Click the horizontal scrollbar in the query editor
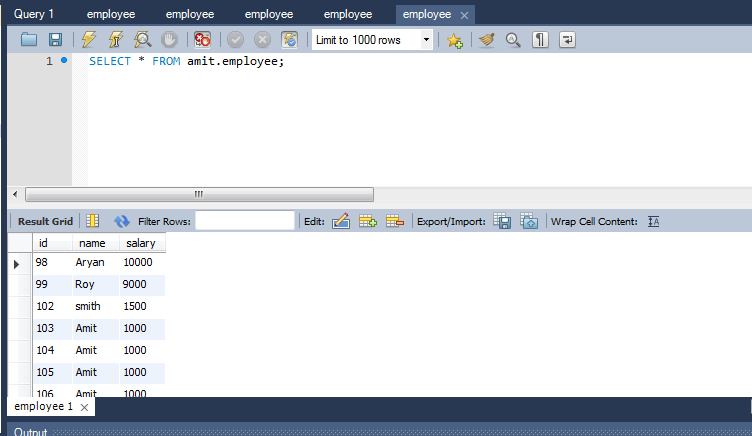Screen dimensions: 752x436 point(198,194)
